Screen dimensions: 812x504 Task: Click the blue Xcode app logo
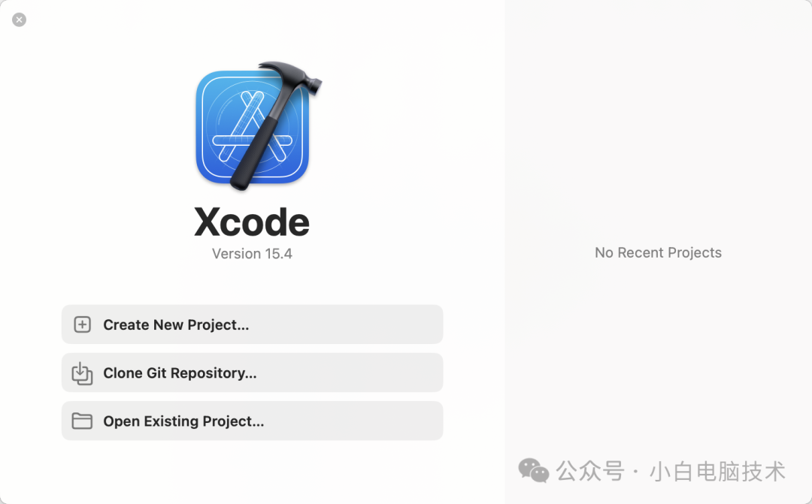coord(252,127)
